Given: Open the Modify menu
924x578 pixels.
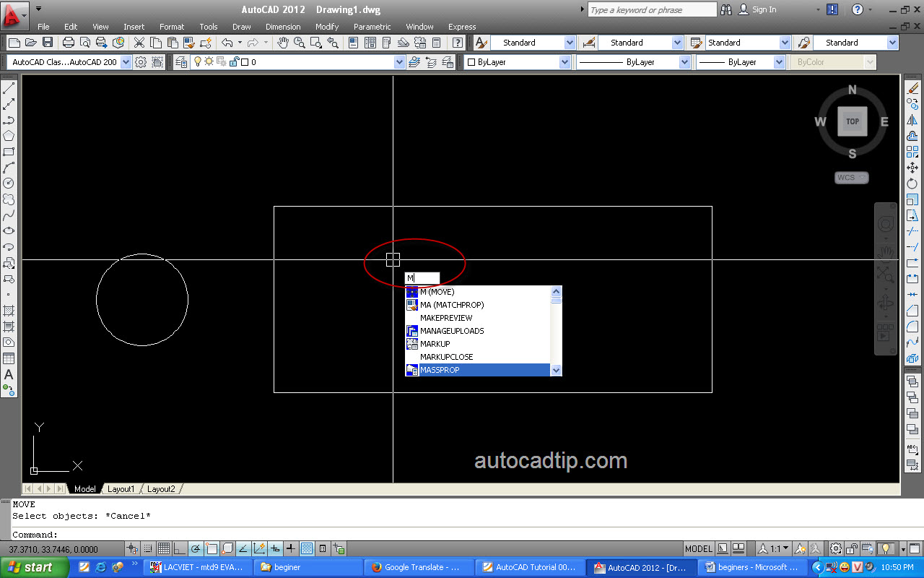Looking at the screenshot, I should point(327,27).
